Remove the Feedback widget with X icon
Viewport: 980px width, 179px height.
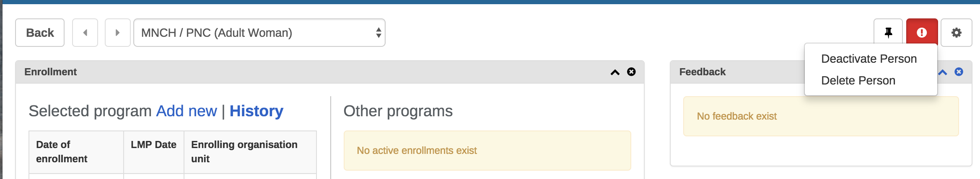pyautogui.click(x=959, y=72)
